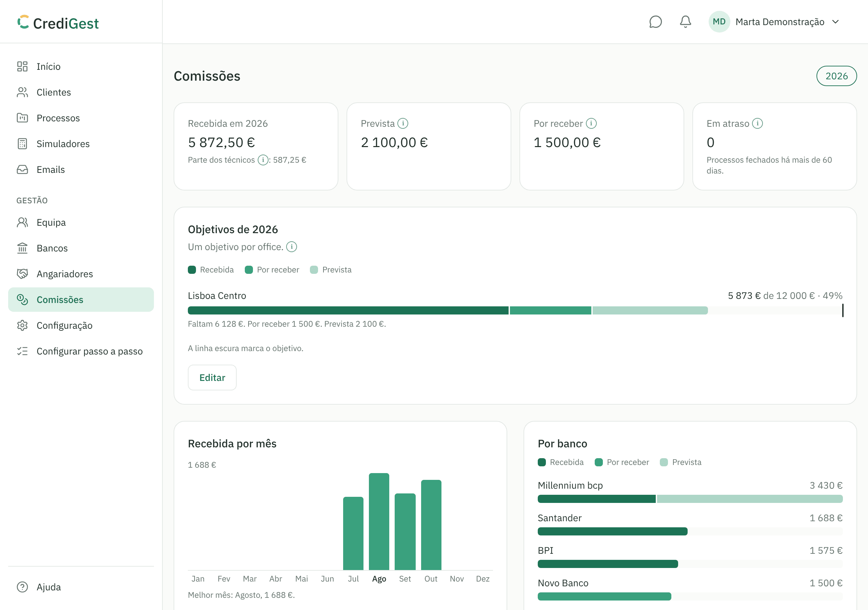Click the Equipa team icon
This screenshot has height=610, width=868.
(x=22, y=222)
